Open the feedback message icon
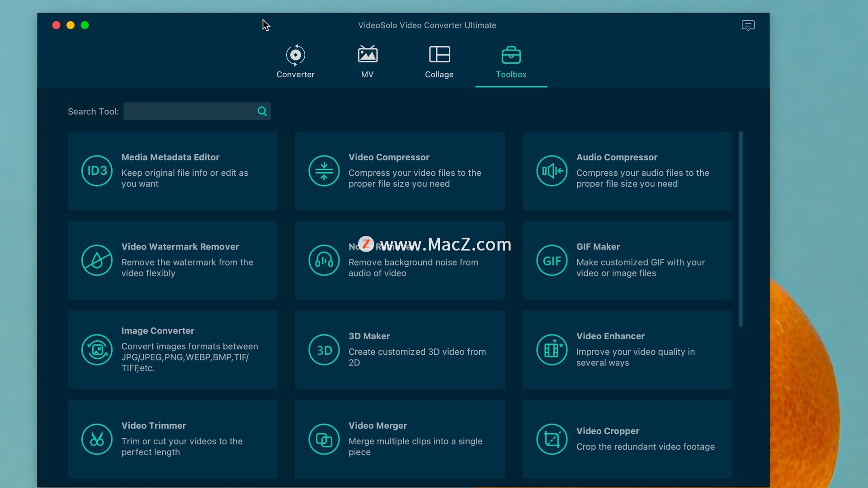868x488 pixels. 748,25
